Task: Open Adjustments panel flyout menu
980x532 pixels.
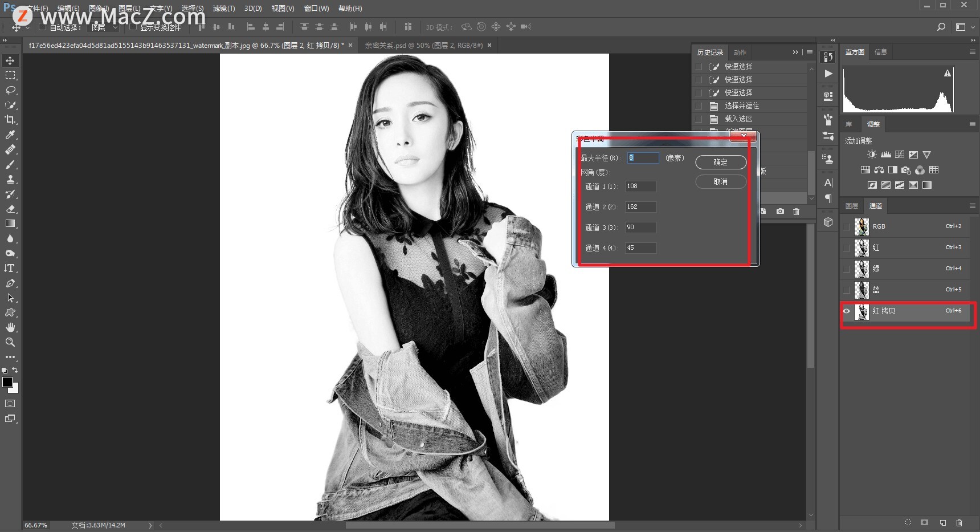Action: (x=973, y=124)
